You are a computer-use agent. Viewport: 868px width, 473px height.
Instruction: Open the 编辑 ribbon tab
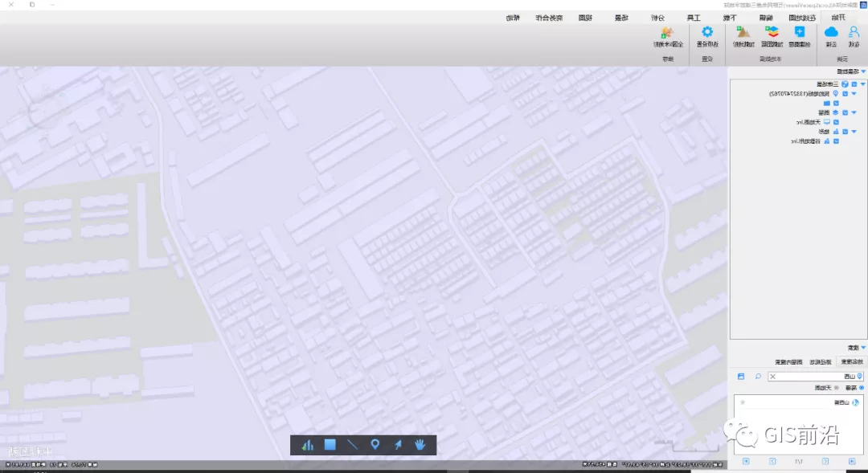[x=766, y=18]
